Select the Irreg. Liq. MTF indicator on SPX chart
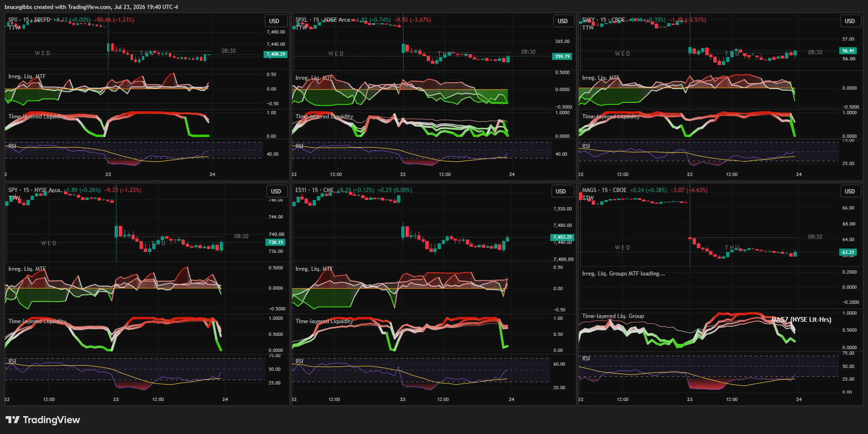Image resolution: width=868 pixels, height=434 pixels. (27, 76)
